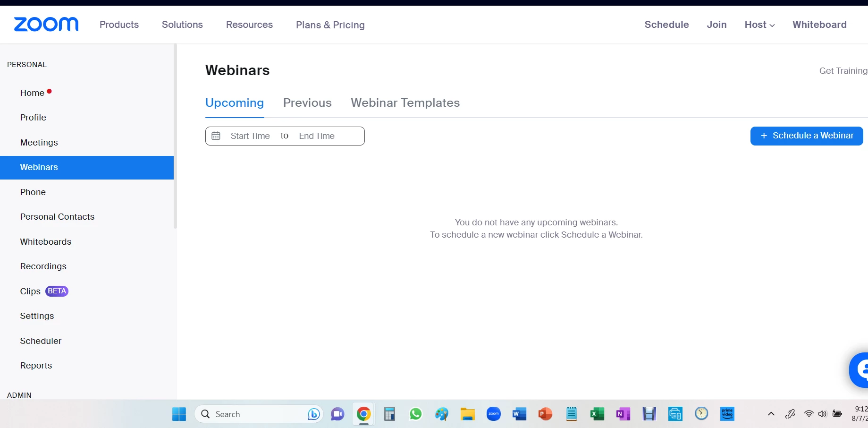Viewport: 868px width, 428px height.
Task: Click the Start Time field
Action: tap(250, 136)
